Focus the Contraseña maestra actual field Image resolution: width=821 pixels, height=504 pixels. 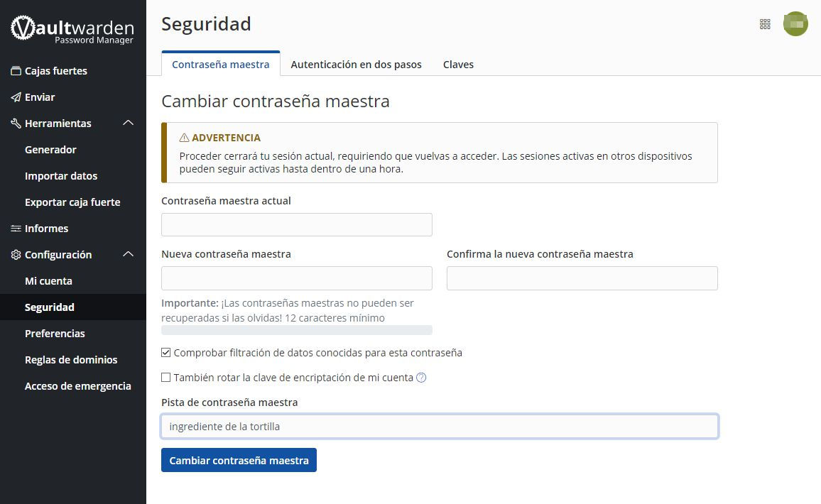(297, 225)
